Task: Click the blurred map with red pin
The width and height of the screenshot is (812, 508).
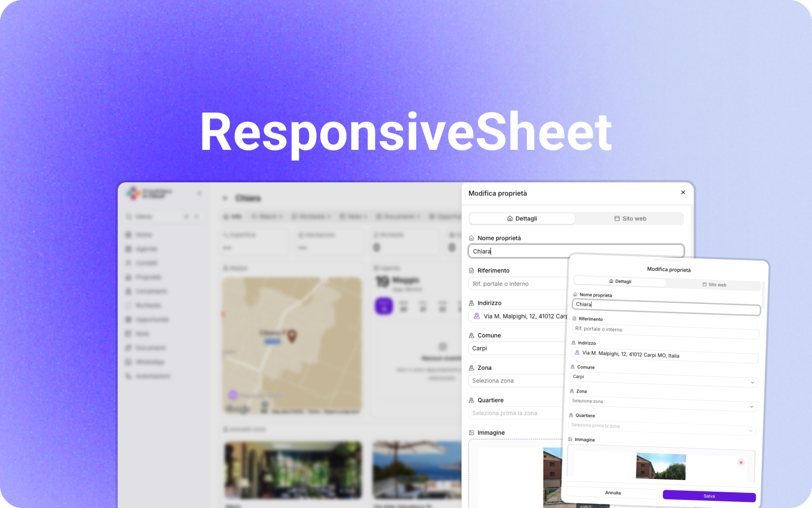Action: (292, 345)
